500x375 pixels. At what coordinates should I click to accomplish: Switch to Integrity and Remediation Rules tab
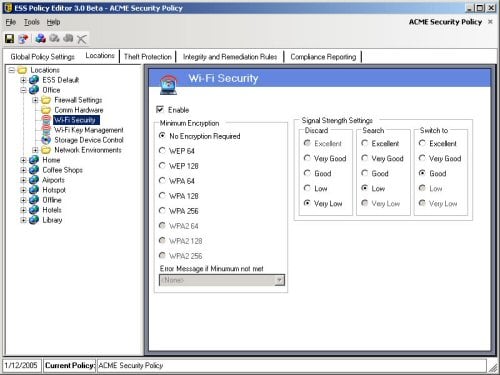230,57
